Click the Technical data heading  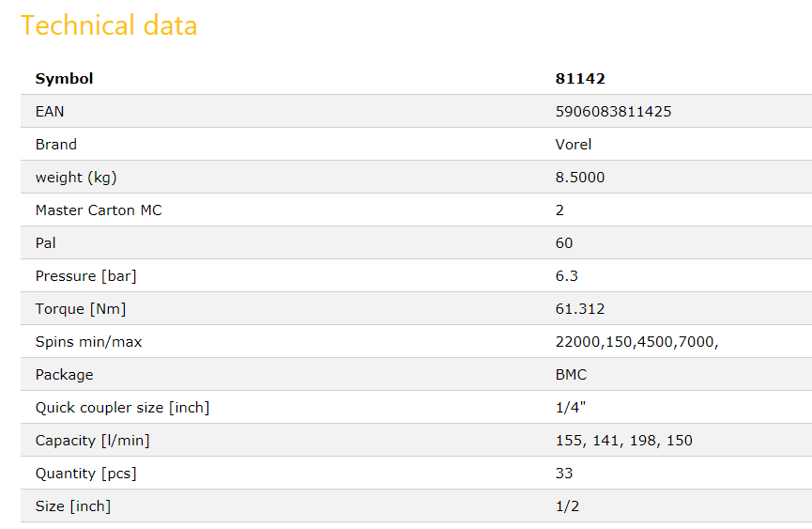coord(109,25)
